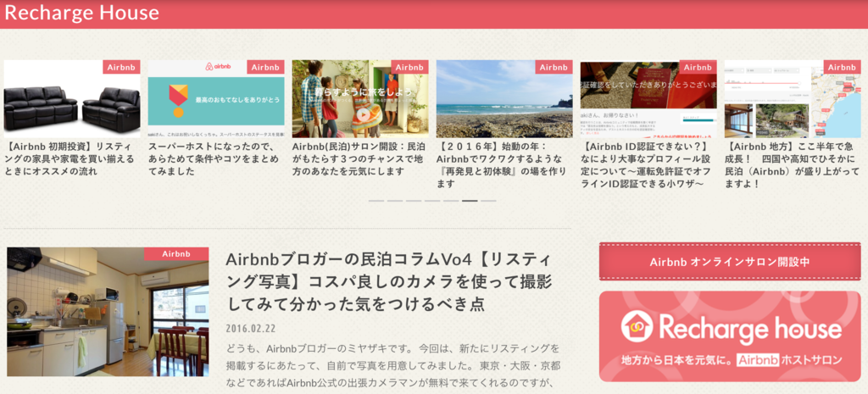
Task: Click the Airbnb tag on the 地方 card
Action: pos(842,67)
